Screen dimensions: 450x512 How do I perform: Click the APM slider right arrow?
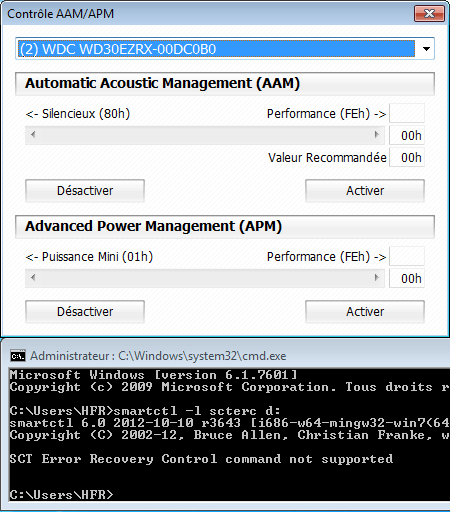377,278
